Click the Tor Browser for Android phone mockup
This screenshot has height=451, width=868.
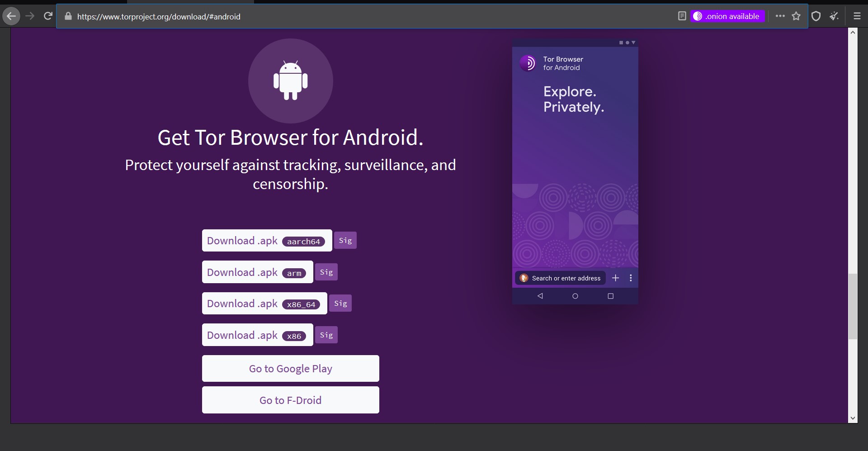coord(575,171)
